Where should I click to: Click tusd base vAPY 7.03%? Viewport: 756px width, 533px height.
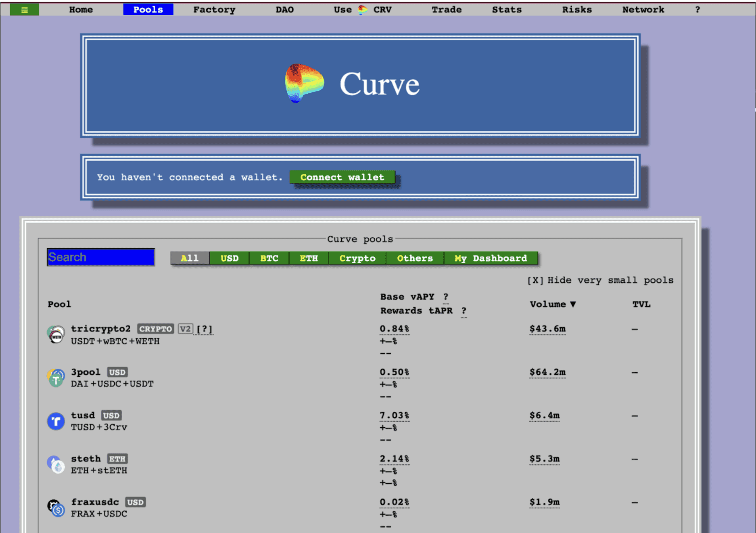pyautogui.click(x=395, y=415)
